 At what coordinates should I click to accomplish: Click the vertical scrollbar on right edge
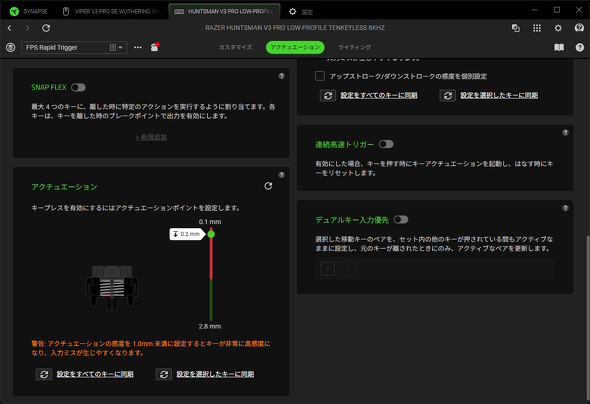click(587, 318)
